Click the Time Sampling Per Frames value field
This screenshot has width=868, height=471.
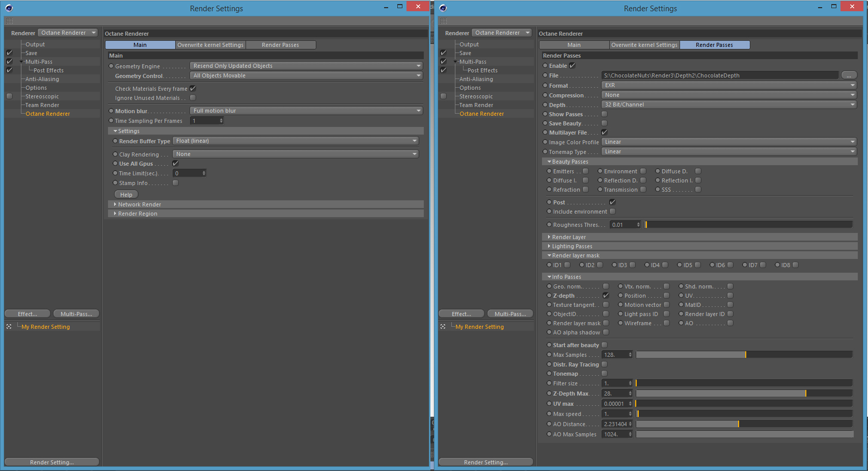point(207,121)
